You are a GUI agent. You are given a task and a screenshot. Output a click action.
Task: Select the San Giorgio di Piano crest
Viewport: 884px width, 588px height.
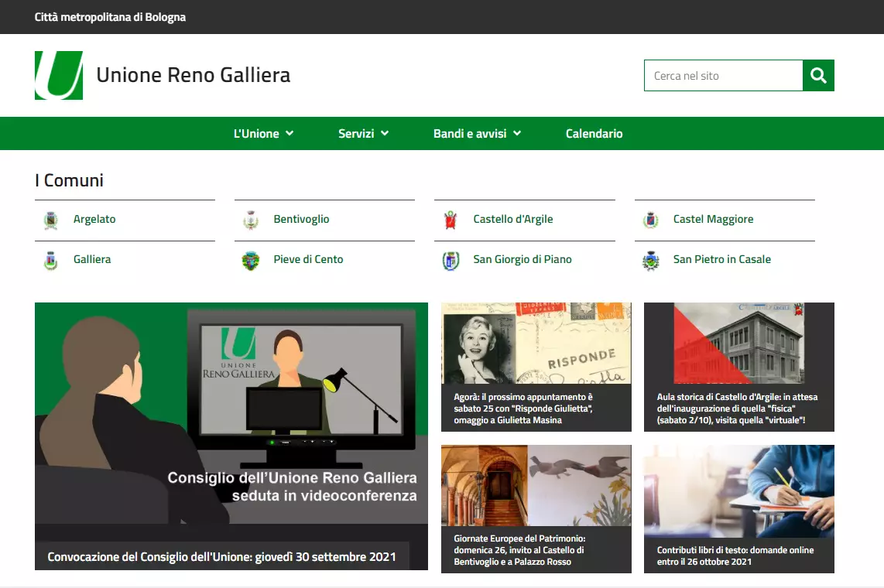point(451,260)
